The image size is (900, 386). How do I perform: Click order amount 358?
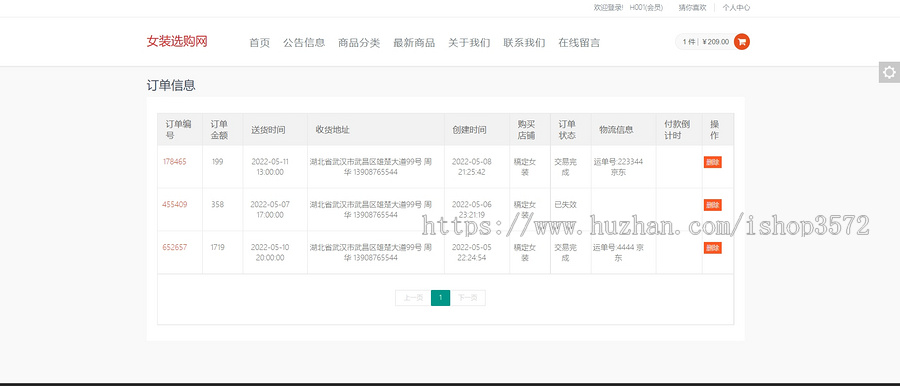218,204
